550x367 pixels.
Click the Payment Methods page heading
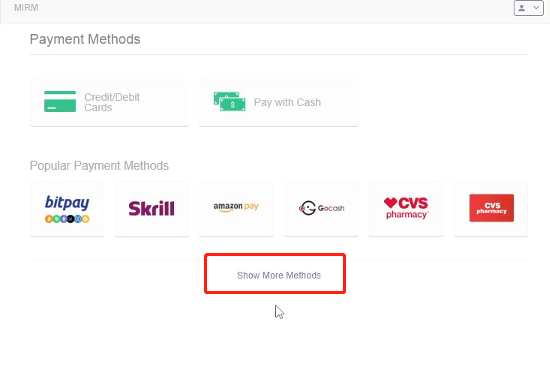point(85,39)
